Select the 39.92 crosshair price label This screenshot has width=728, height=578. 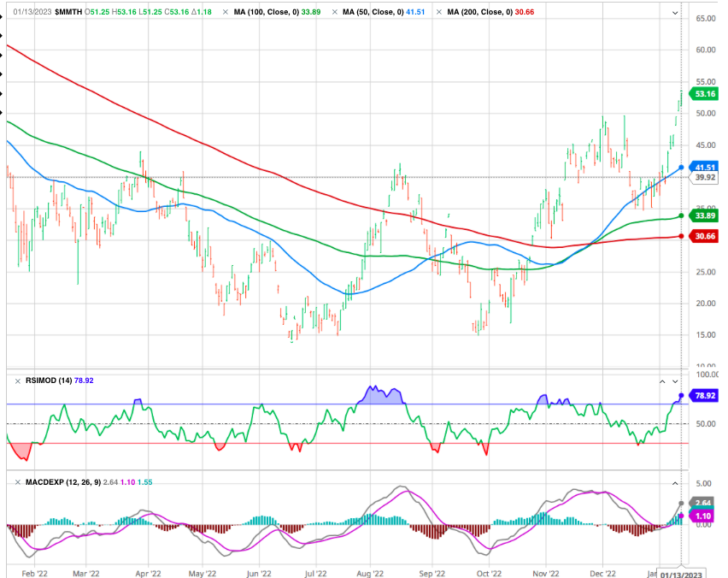pos(705,178)
